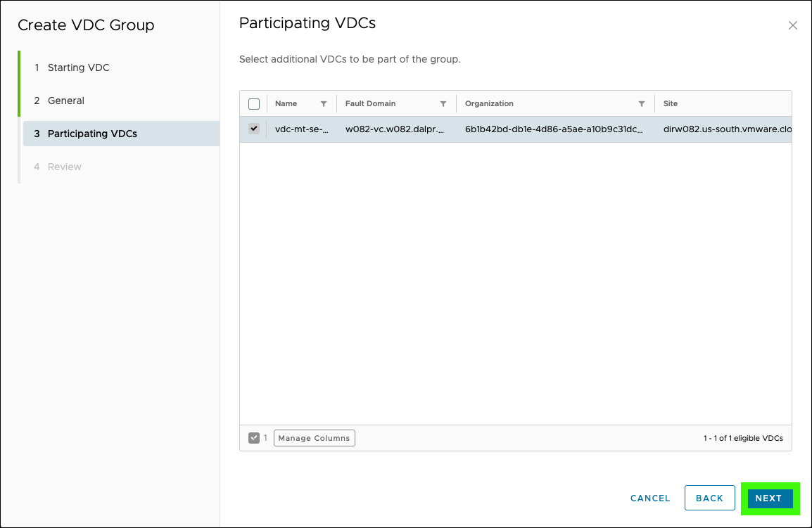
Task: Cancel the wizard
Action: 650,498
